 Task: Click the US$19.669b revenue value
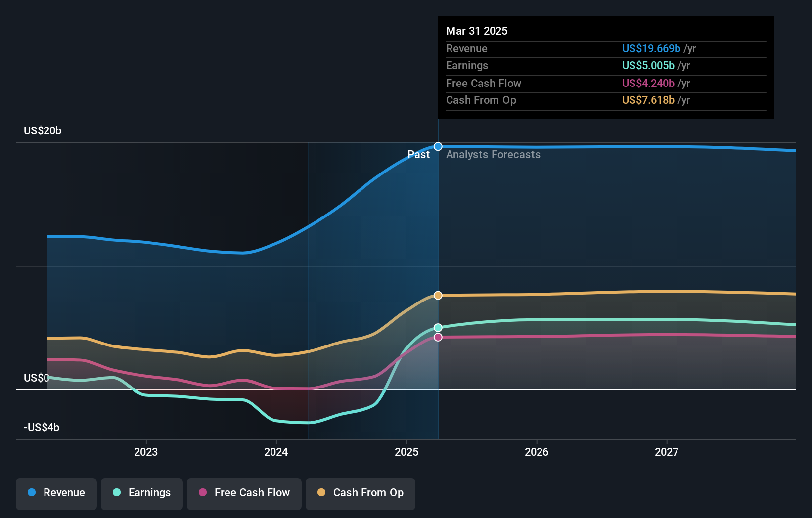pos(651,48)
